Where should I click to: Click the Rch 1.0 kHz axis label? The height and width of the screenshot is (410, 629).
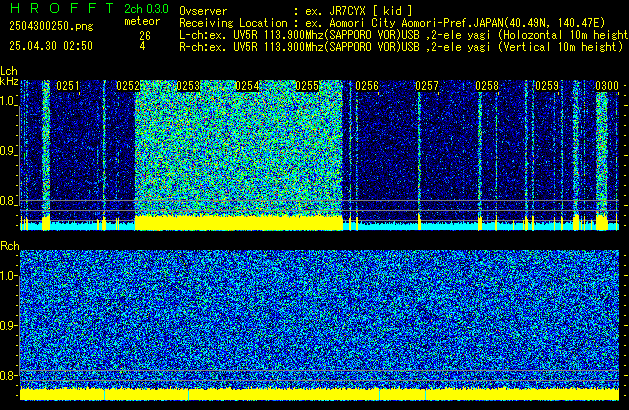(8, 276)
